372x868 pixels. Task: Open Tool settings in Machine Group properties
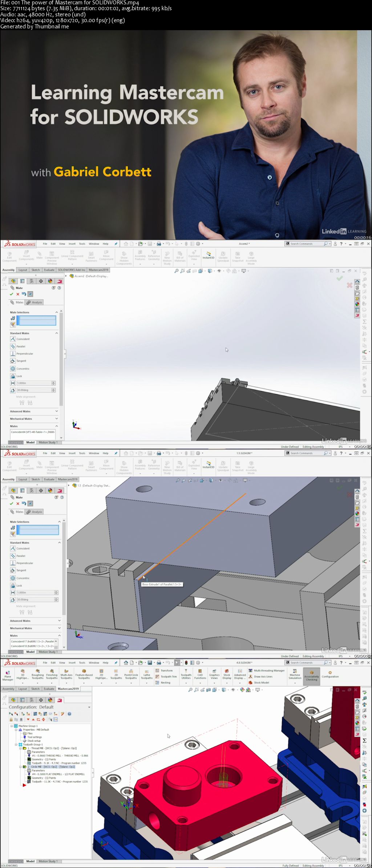32,737
